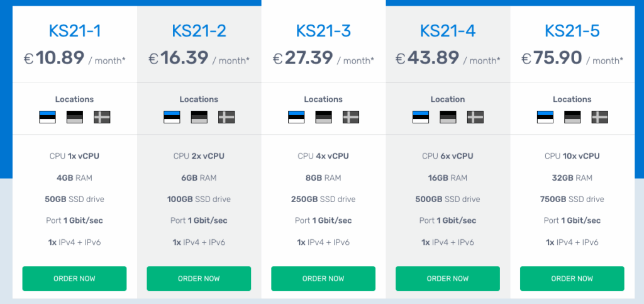Select the Estonian flag location for KS21-3
Viewport: 644px width, 304px height.
point(296,117)
